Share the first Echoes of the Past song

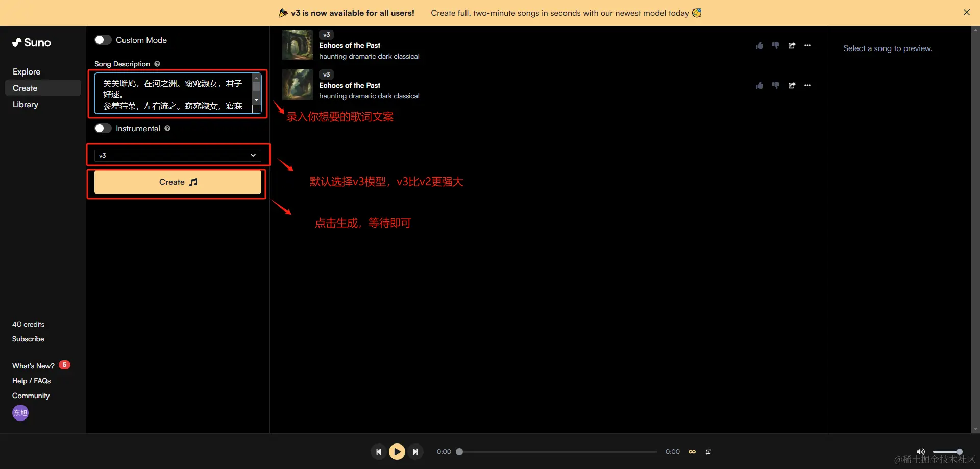pyautogui.click(x=792, y=45)
